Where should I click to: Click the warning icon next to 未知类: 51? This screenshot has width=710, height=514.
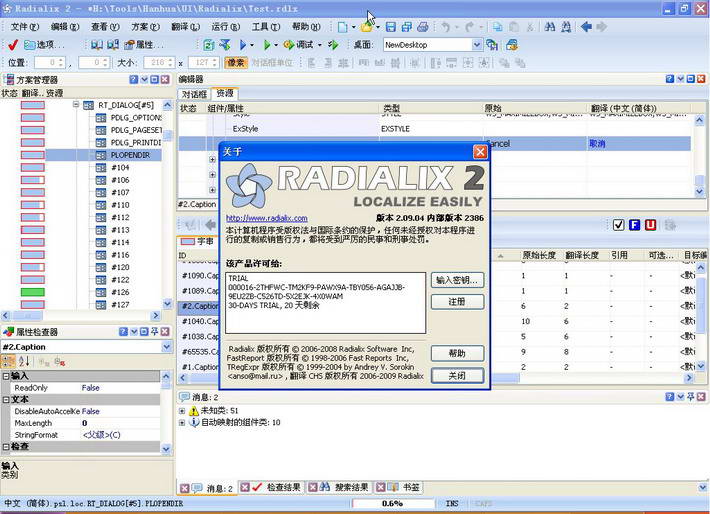194,411
